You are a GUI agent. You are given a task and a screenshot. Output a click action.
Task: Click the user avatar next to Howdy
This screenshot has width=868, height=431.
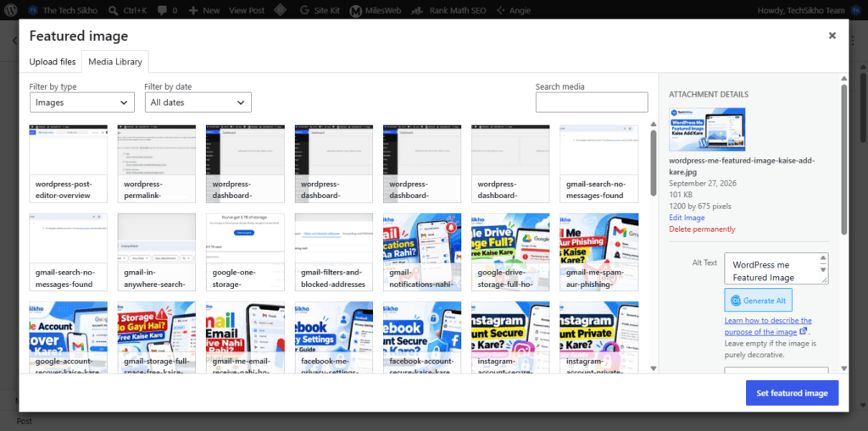(x=854, y=10)
